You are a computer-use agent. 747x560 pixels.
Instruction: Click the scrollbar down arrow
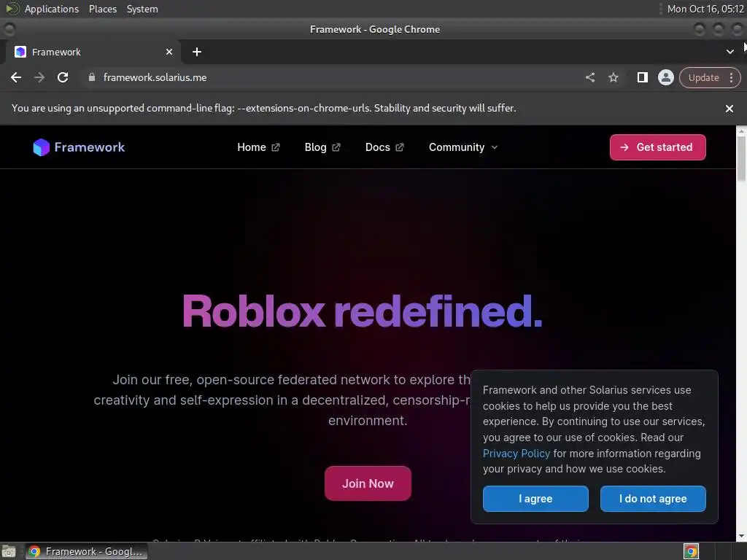click(741, 536)
